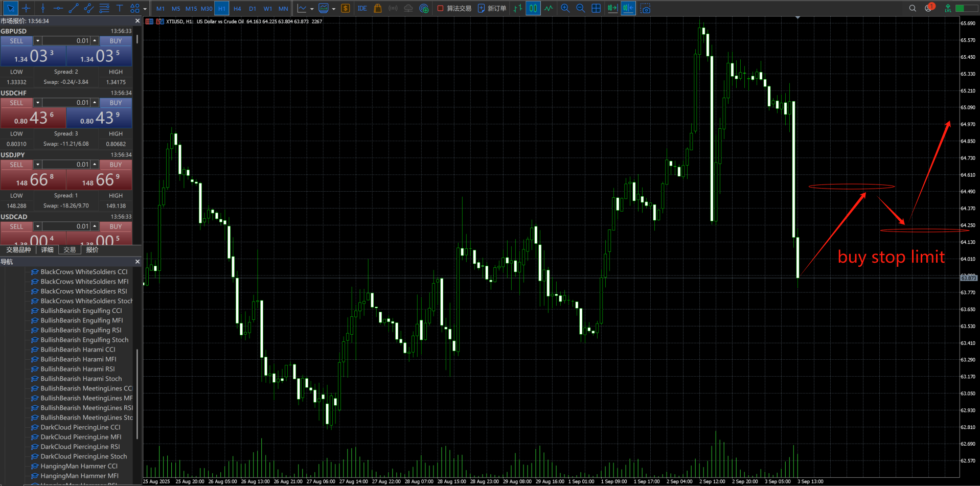The image size is (980, 486).
Task: Open the indicators list icon
Action: pyautogui.click(x=324, y=8)
